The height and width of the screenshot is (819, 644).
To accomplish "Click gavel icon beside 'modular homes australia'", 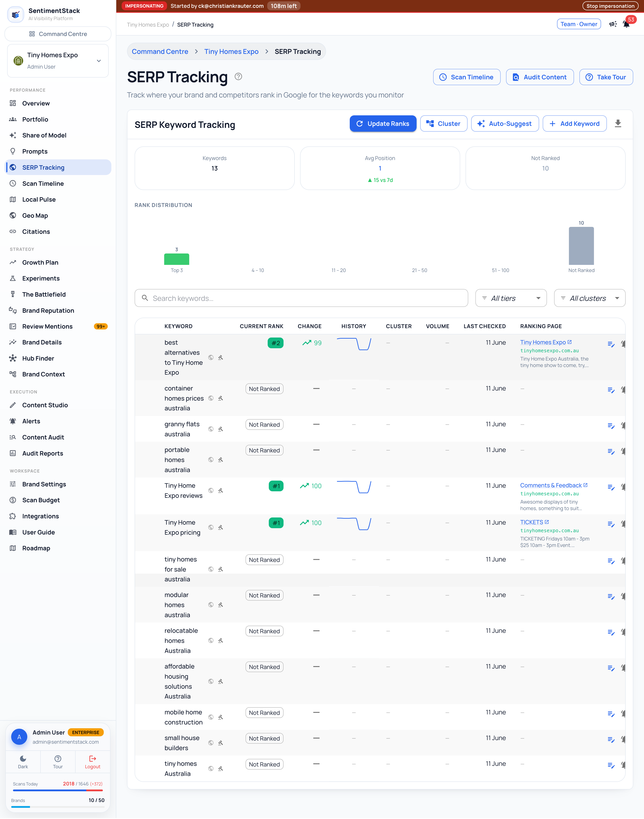I will (220, 605).
